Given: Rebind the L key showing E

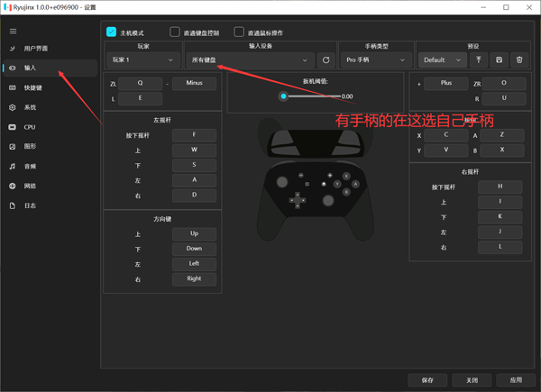Looking at the screenshot, I should (140, 98).
